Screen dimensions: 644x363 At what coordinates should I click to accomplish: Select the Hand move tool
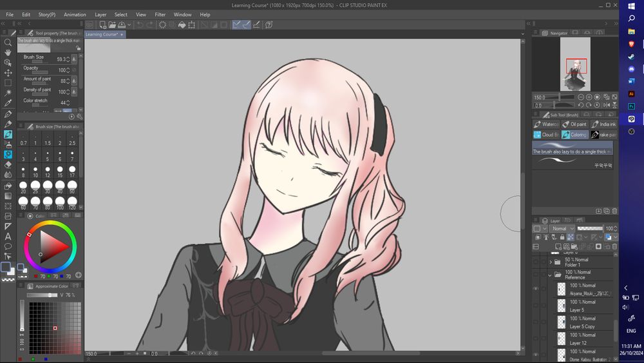pyautogui.click(x=8, y=53)
